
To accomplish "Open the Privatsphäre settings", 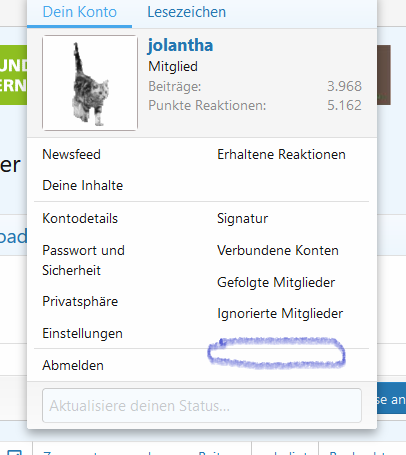I will click(80, 302).
